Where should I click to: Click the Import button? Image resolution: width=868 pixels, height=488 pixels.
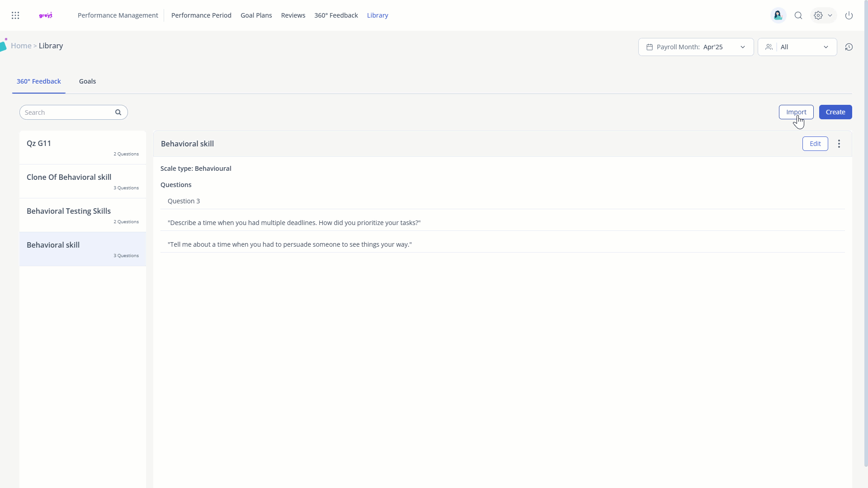pyautogui.click(x=796, y=112)
